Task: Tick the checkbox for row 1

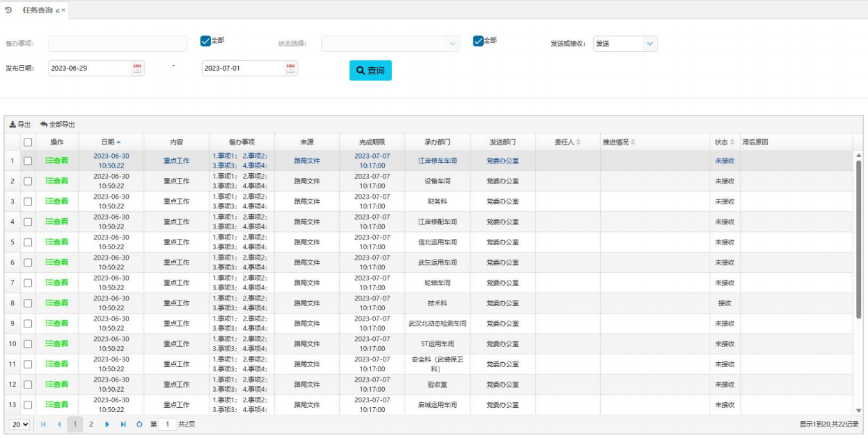Action: click(x=28, y=161)
